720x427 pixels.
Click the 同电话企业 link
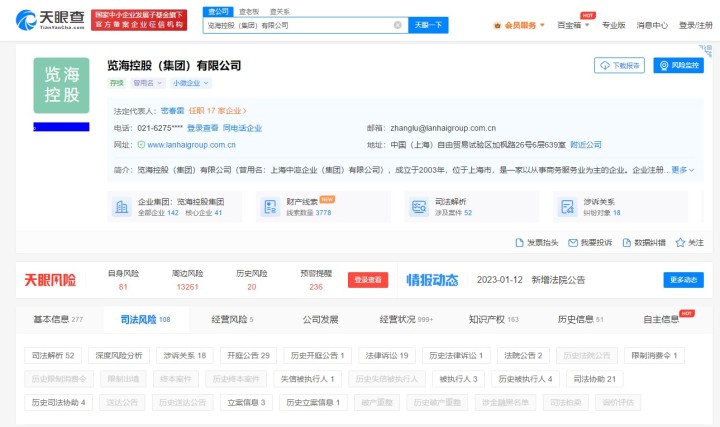[242, 128]
